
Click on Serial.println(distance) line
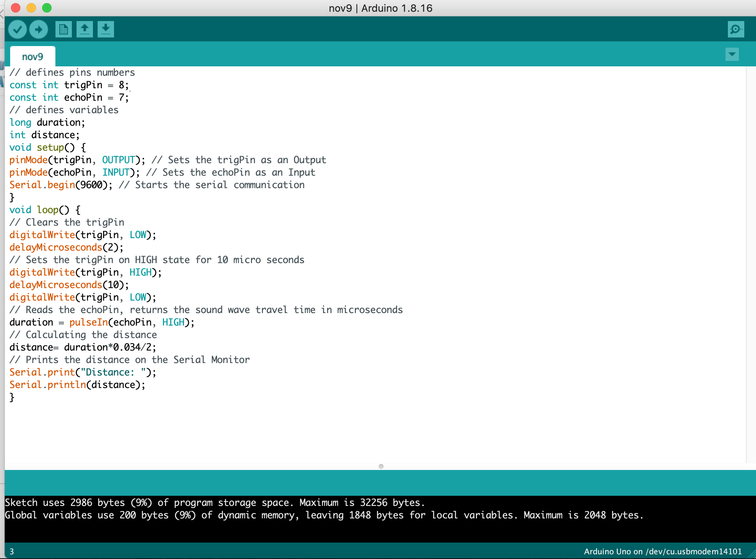point(77,385)
